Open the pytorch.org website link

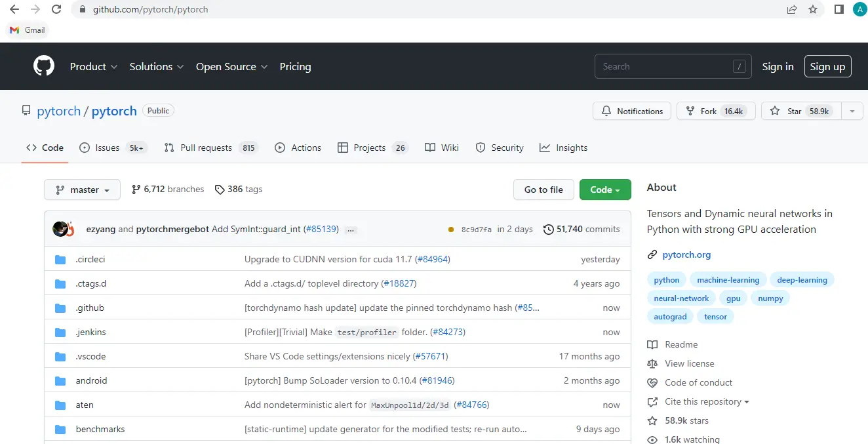click(686, 254)
